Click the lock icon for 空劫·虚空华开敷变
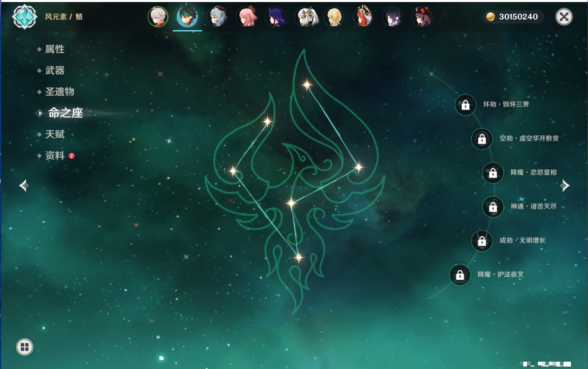Screen dimensions: 588x369 (x=482, y=139)
